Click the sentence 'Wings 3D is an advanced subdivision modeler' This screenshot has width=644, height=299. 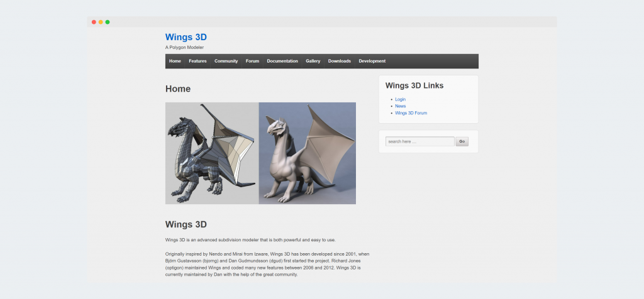pos(250,240)
